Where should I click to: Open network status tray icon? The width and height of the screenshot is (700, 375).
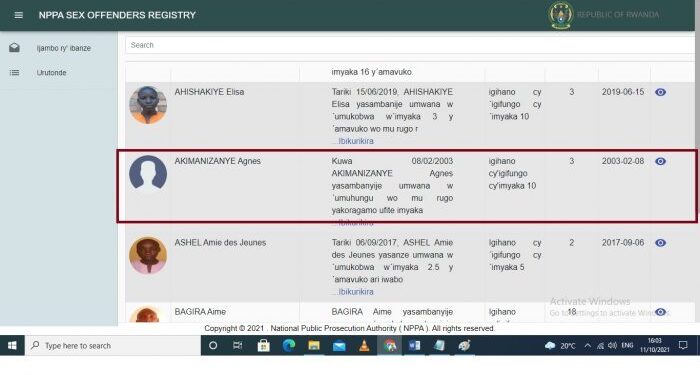[x=600, y=346]
